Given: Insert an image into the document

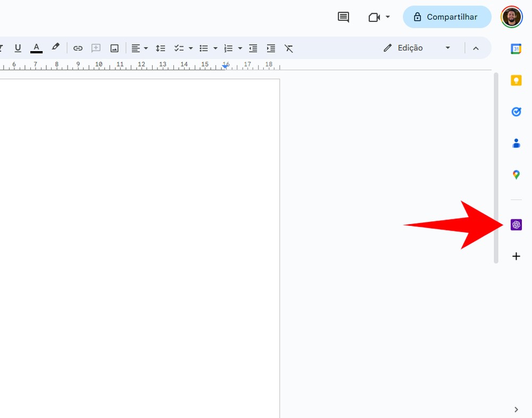Looking at the screenshot, I should (114, 48).
